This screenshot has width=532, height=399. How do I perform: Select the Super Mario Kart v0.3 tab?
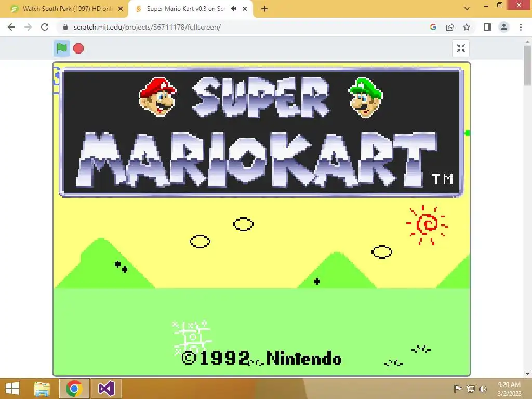pos(186,9)
